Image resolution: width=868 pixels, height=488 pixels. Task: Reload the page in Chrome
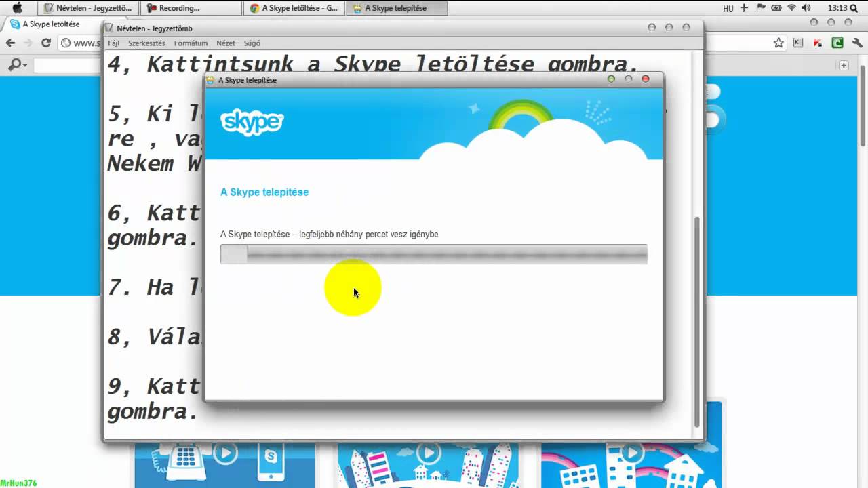(x=46, y=43)
